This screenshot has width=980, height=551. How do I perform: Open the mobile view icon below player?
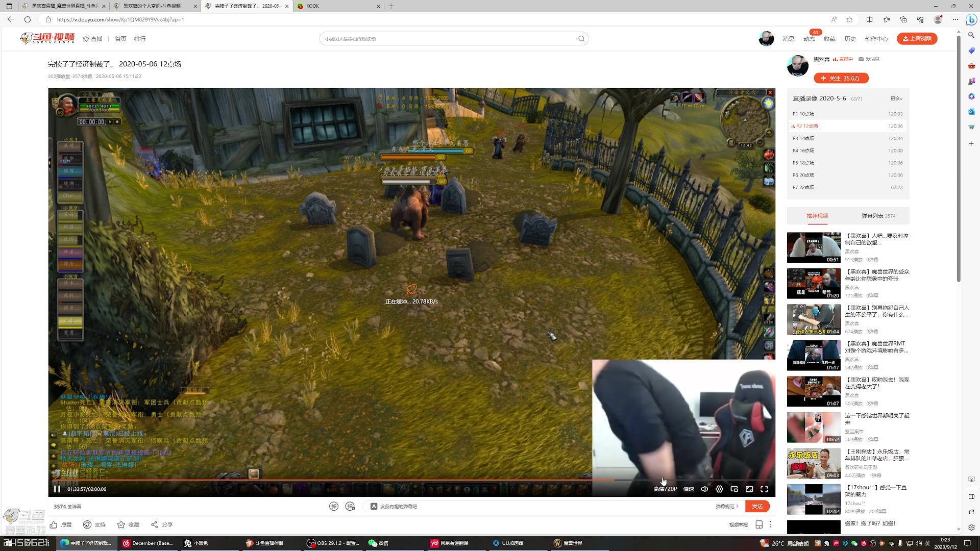pos(759,524)
